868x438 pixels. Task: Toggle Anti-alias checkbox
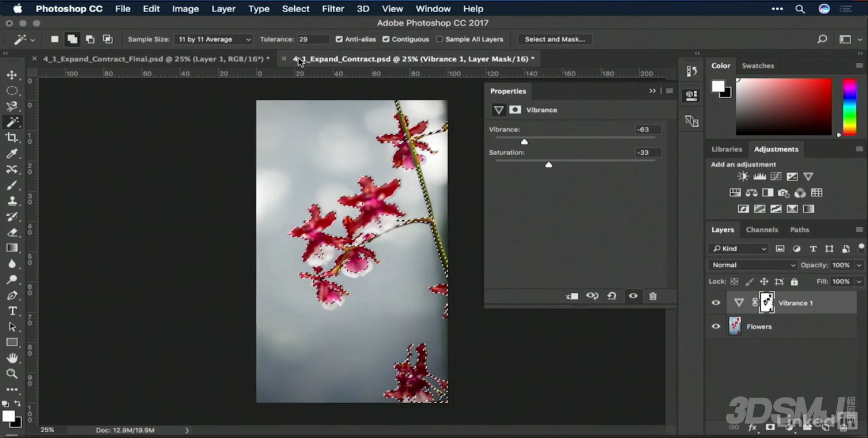339,39
